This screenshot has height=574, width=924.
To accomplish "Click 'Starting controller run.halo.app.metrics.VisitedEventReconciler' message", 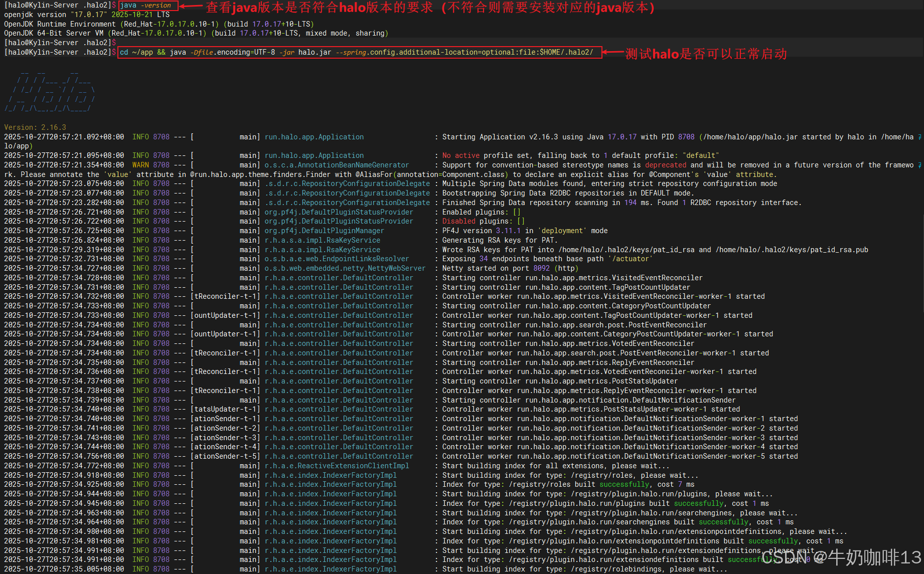I will 572,278.
